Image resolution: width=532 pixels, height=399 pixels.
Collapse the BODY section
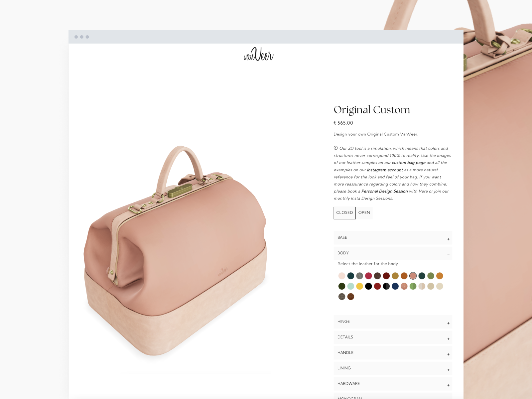tap(393, 253)
